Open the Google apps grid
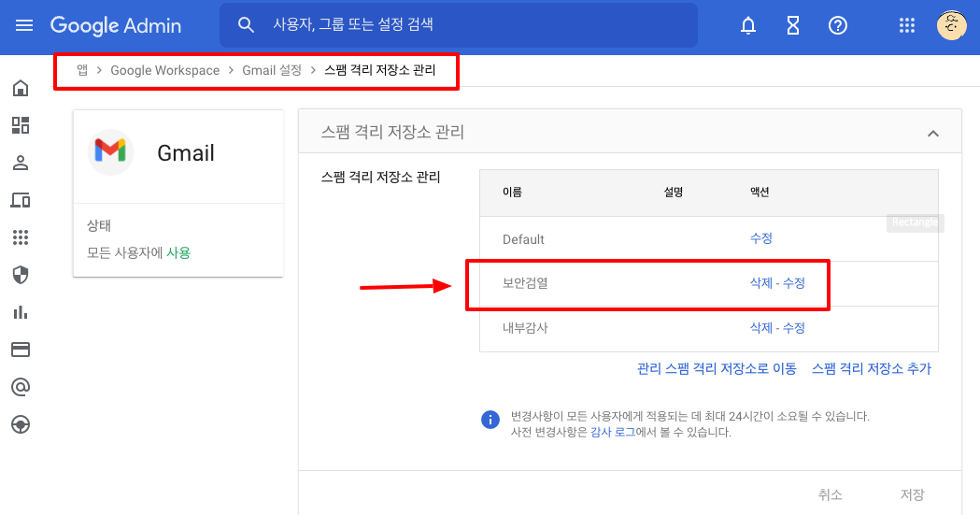 coord(907,25)
